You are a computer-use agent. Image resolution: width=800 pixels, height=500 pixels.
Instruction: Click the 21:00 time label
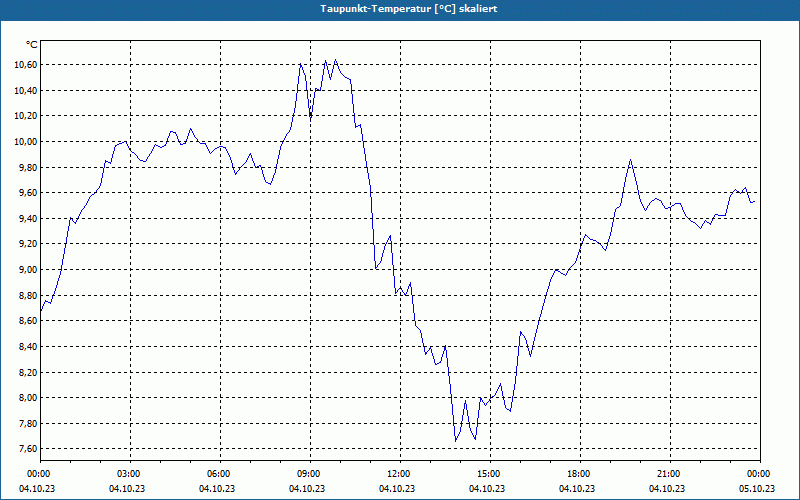[x=667, y=474]
